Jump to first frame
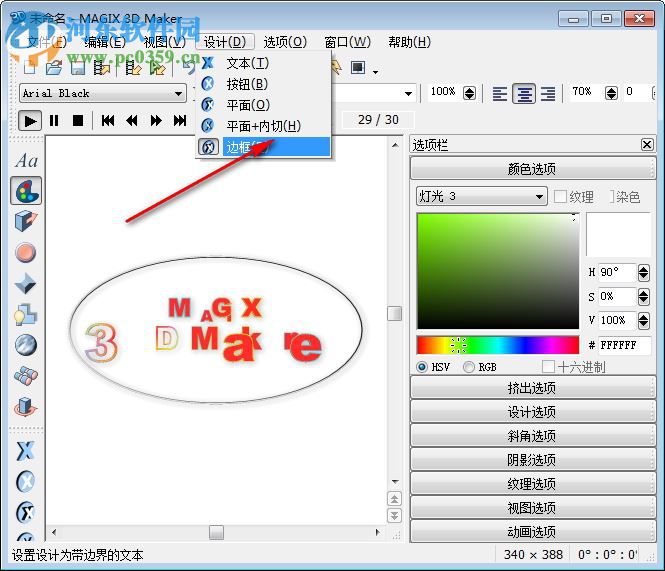The image size is (665, 571). click(x=108, y=121)
